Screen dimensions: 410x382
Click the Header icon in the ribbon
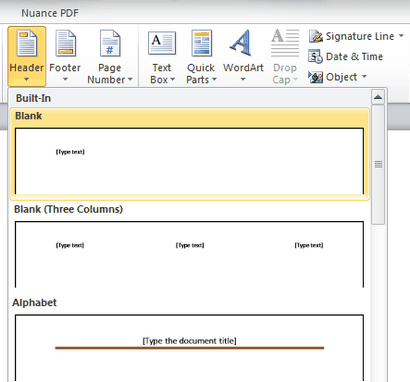(27, 43)
